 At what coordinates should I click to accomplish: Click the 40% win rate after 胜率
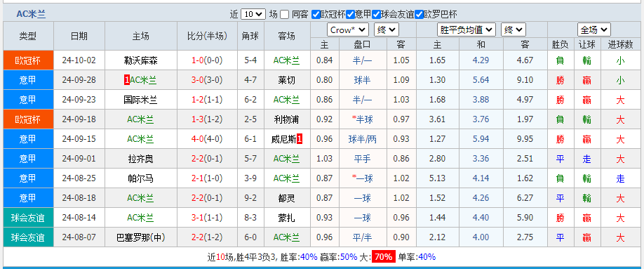tap(309, 257)
